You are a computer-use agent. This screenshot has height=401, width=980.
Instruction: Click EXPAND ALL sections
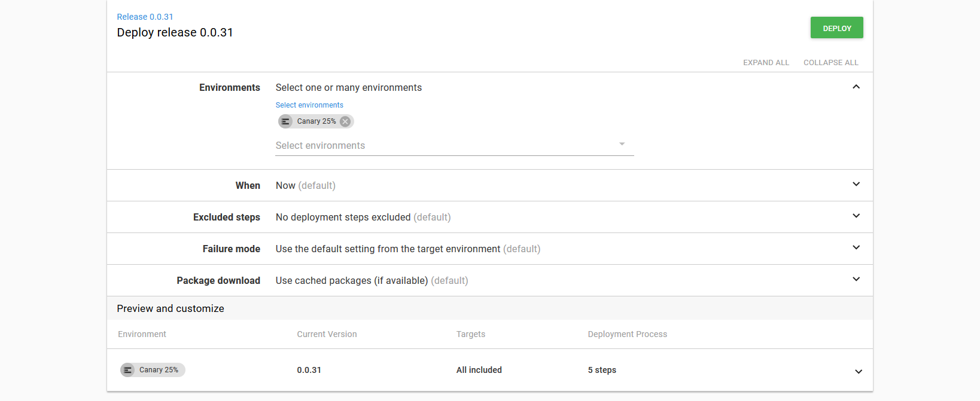pyautogui.click(x=766, y=63)
